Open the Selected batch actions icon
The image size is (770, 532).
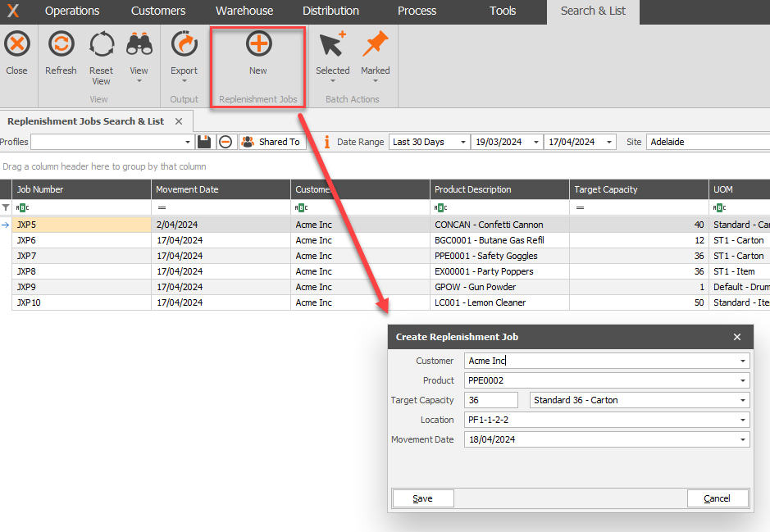pos(332,44)
